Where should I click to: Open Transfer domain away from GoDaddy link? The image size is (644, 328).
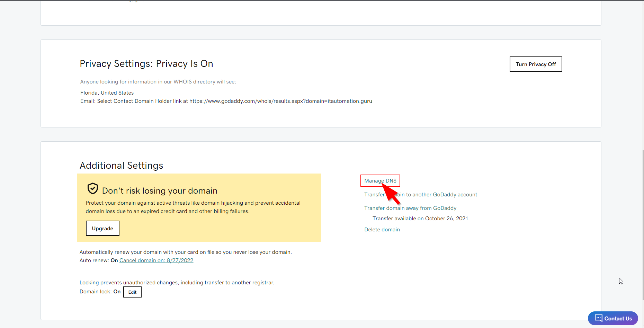(x=410, y=208)
